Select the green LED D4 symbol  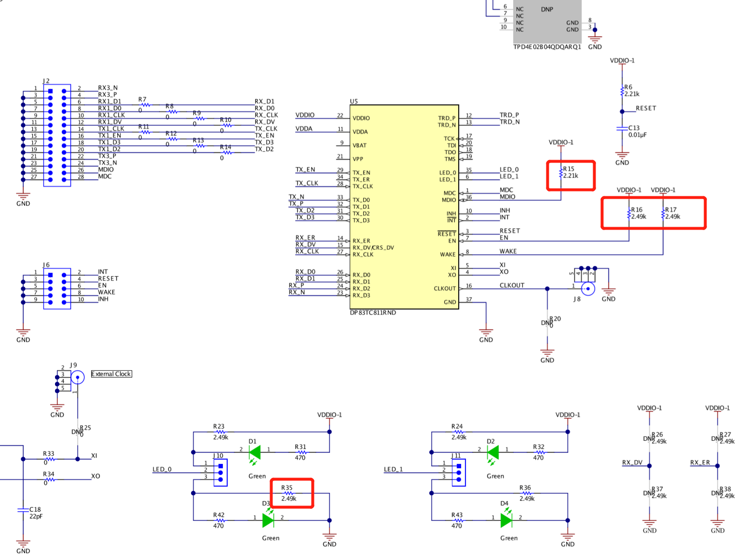pos(506,520)
